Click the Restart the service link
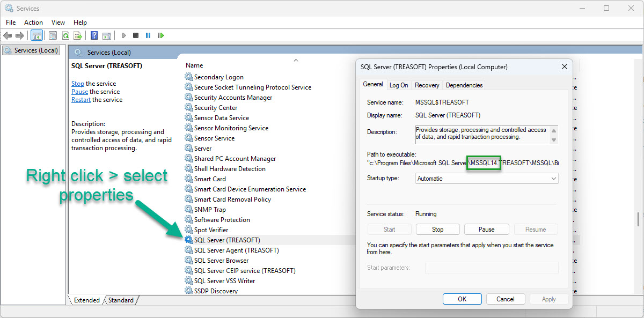 coord(81,100)
